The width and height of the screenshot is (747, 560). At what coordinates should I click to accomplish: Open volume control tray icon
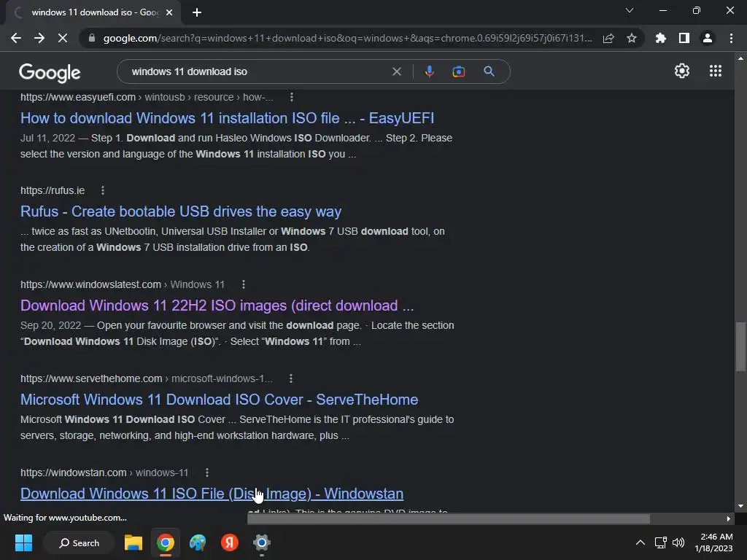point(678,542)
